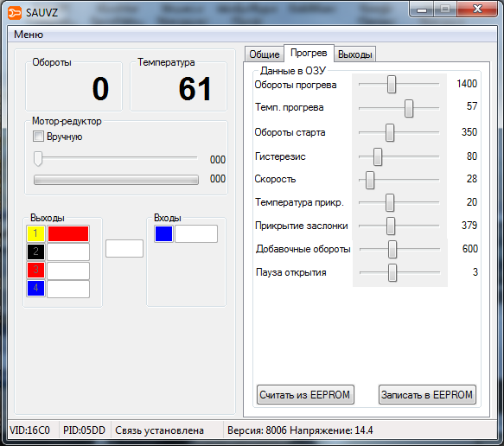The width and height of the screenshot is (504, 446).
Task: Click the Мотор-редуктор manual slider thumb
Action: (38, 158)
